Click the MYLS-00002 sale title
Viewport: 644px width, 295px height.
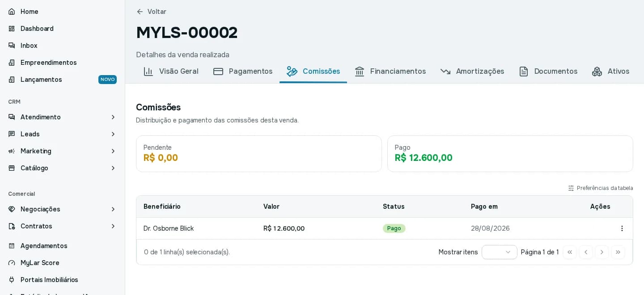(187, 32)
